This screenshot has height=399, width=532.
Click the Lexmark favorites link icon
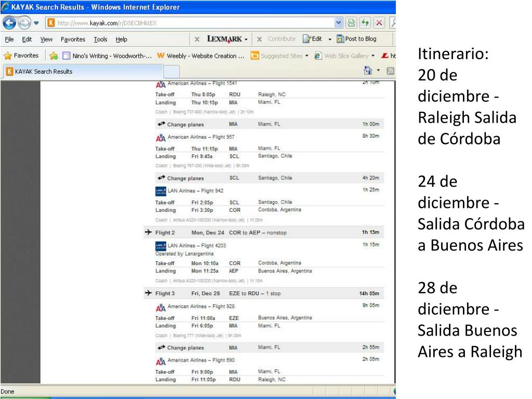coord(385,56)
